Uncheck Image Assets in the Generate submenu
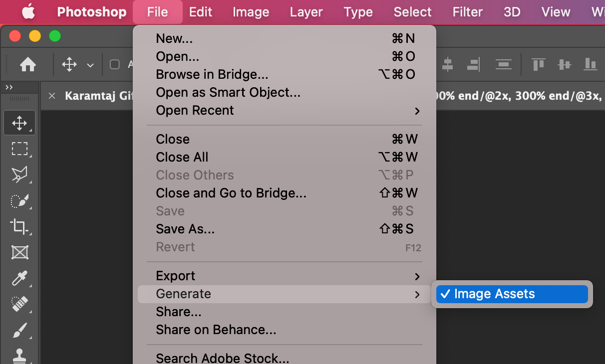This screenshot has width=605, height=364. pyautogui.click(x=512, y=294)
